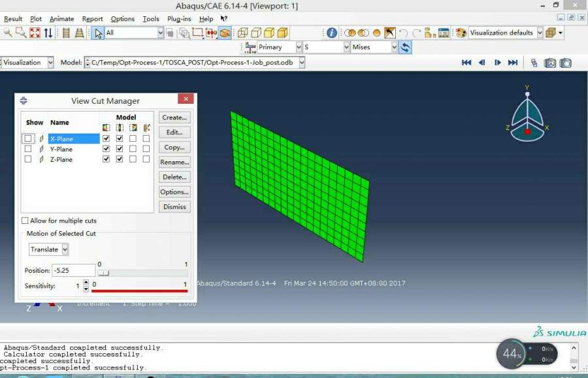The width and height of the screenshot is (588, 378).
Task: Open the Visualization defaults dropdown
Action: [x=540, y=33]
